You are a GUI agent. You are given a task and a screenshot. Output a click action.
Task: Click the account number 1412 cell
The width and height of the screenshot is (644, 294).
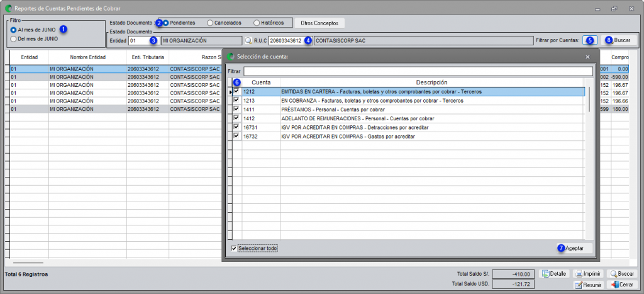[261, 118]
